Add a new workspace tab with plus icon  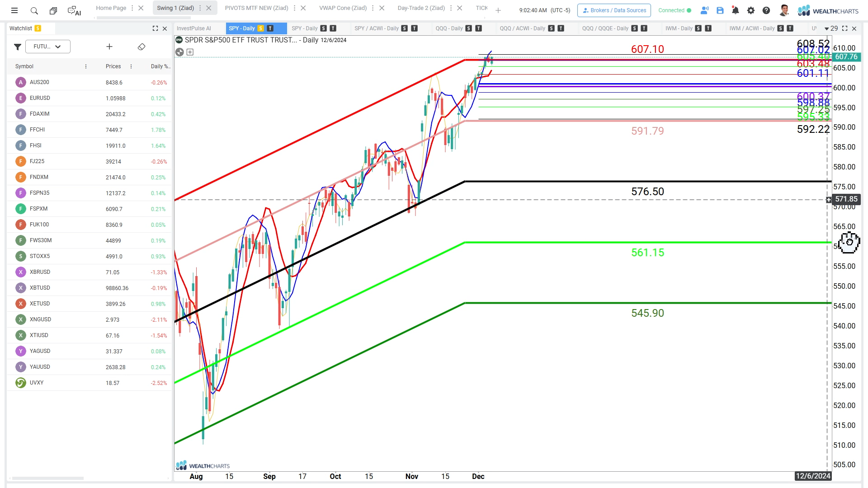tap(498, 10)
